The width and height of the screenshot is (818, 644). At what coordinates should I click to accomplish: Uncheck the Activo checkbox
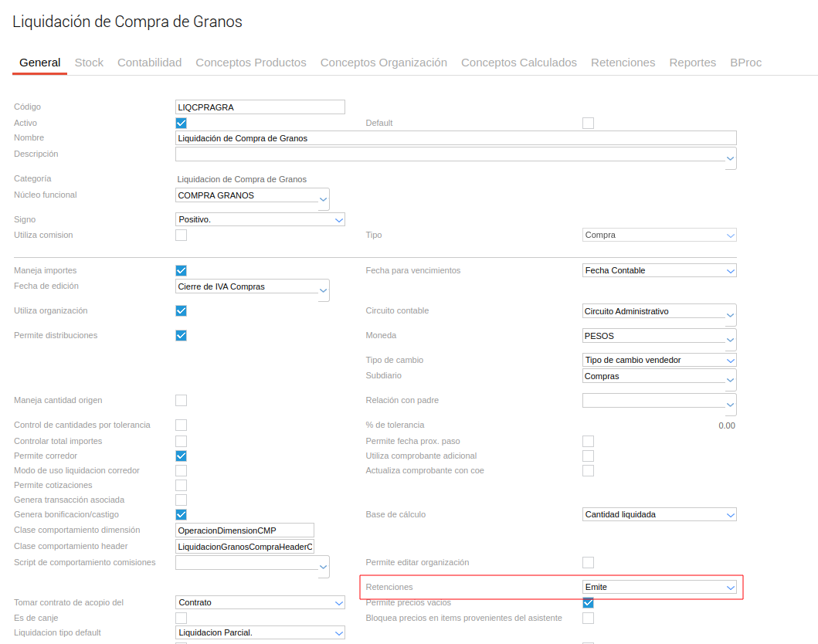click(x=181, y=123)
